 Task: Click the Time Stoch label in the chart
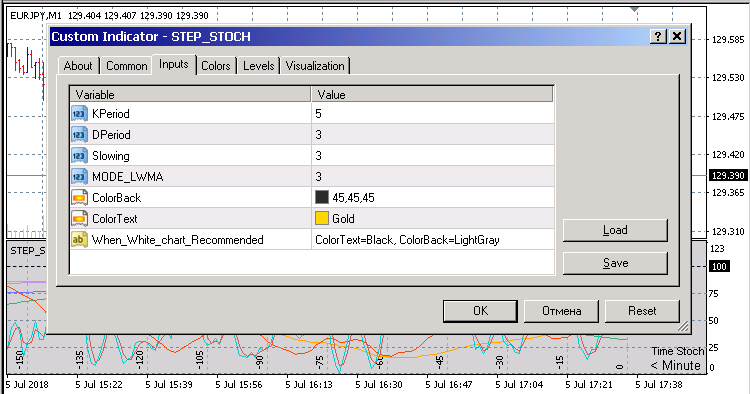(x=678, y=351)
